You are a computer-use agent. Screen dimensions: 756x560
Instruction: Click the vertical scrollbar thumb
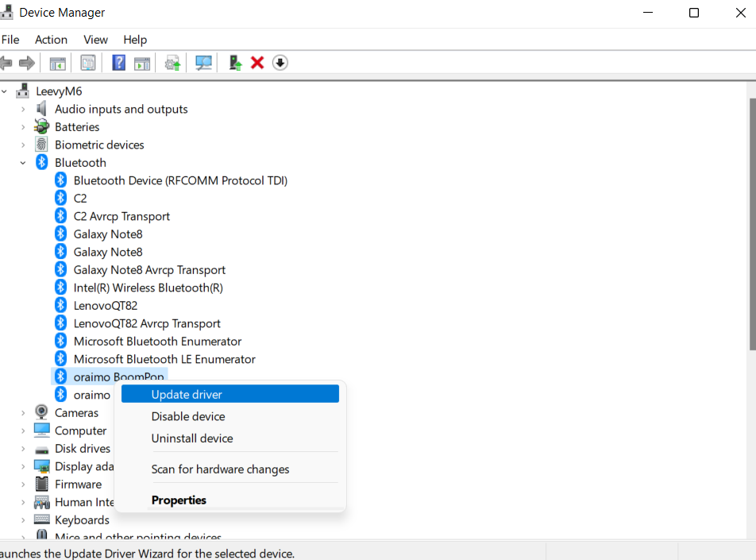752,224
